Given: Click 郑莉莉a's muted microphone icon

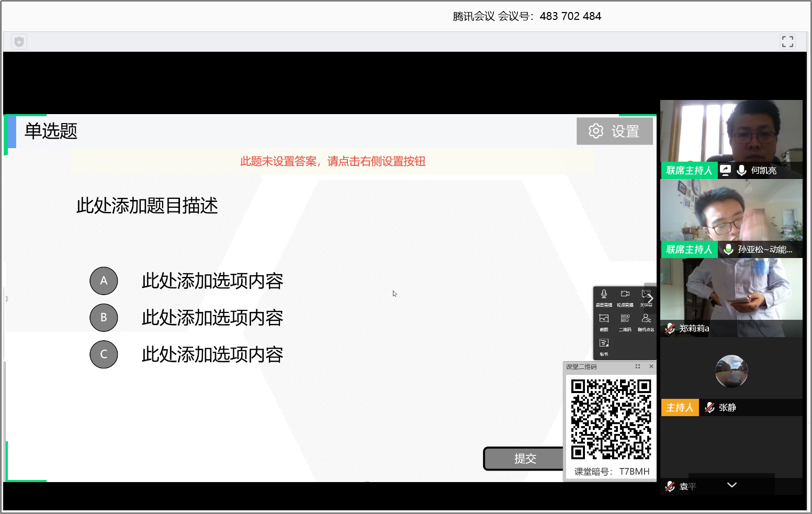Looking at the screenshot, I should pyautogui.click(x=670, y=328).
